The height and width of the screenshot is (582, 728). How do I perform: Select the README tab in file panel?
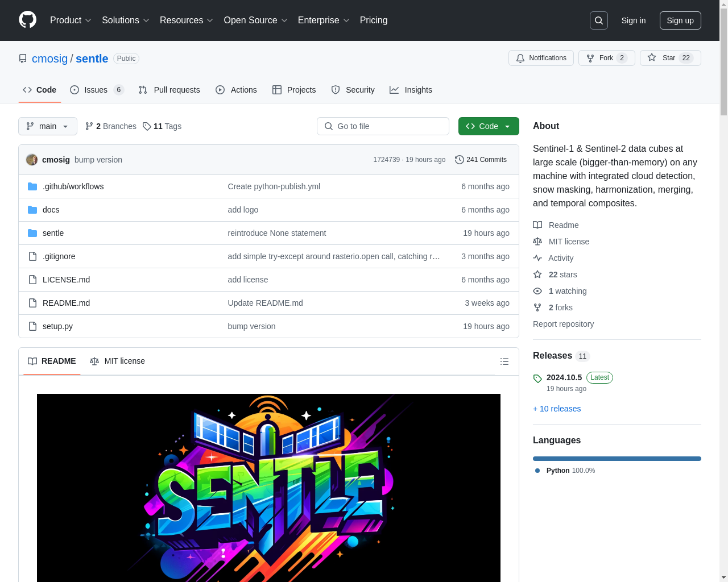pyautogui.click(x=52, y=361)
